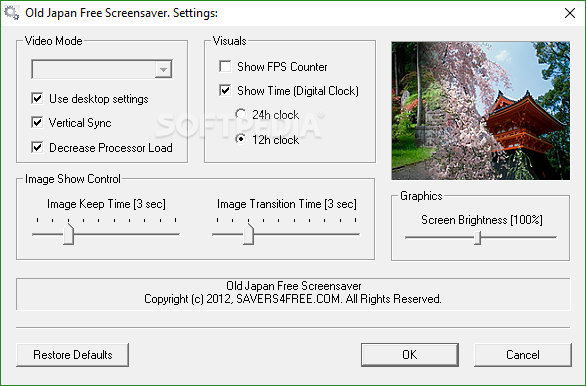Viewport: 586px width, 386px height.
Task: Click the Japanese pagoda preview image
Action: pos(481,111)
